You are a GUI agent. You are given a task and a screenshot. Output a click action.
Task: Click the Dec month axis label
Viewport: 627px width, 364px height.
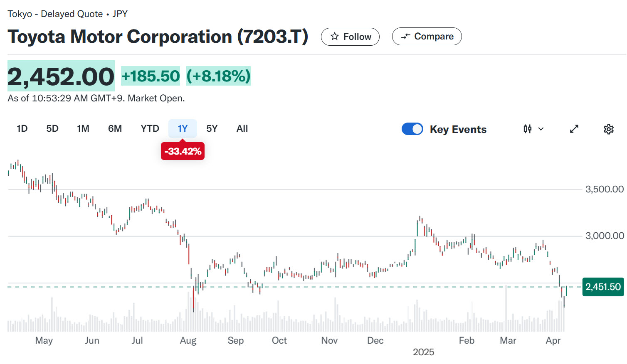(375, 341)
